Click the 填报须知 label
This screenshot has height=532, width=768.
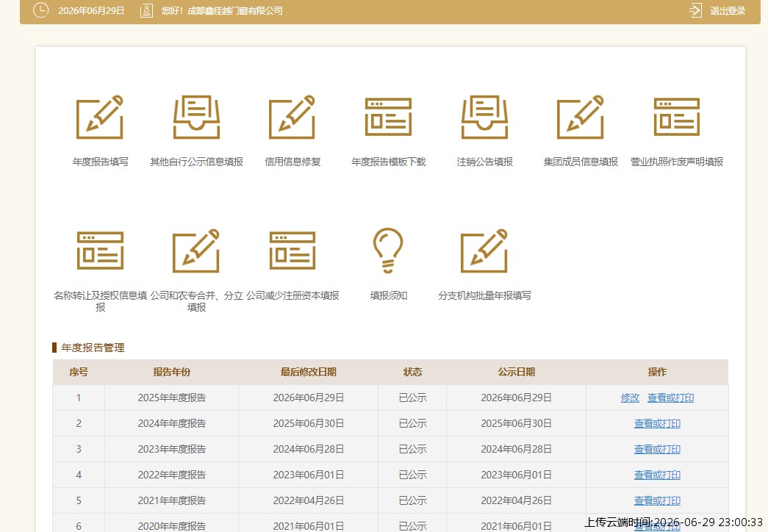click(388, 295)
